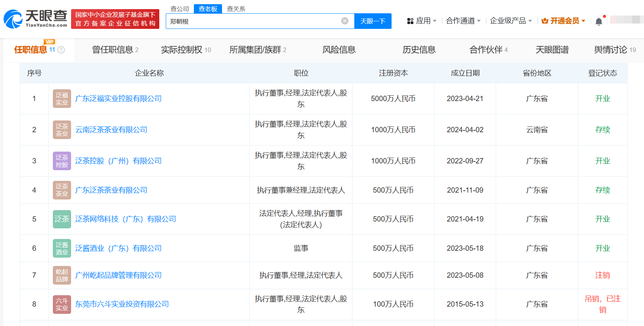
Task: Select the red 注销 status
Action: [603, 275]
